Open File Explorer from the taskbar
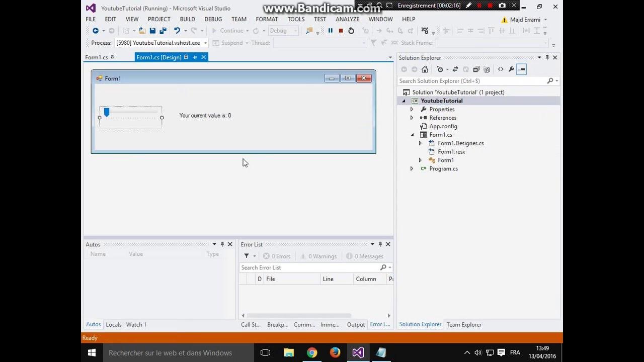 (289, 352)
